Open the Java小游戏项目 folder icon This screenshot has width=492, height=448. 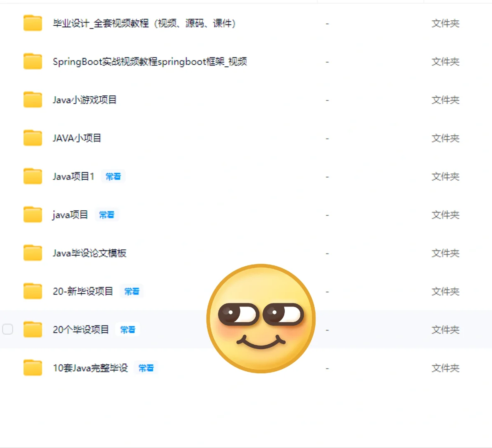(32, 100)
